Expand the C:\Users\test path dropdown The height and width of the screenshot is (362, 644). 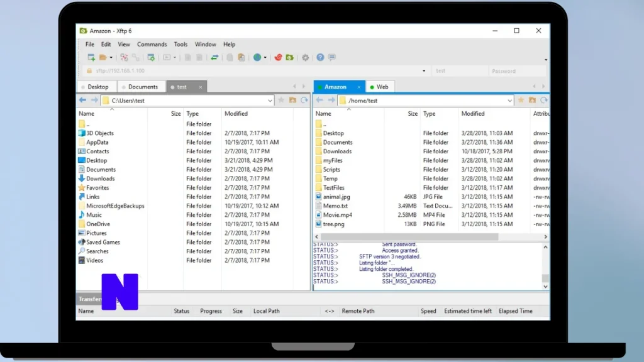point(270,101)
